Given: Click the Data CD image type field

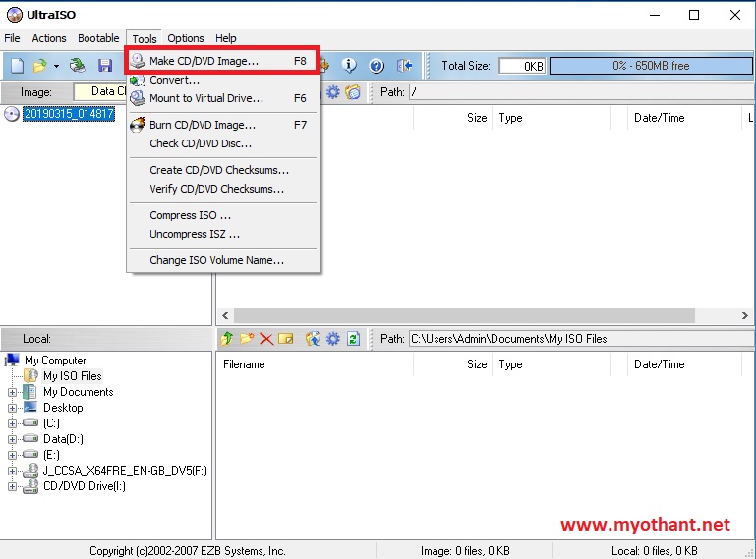Looking at the screenshot, I should point(100,91).
